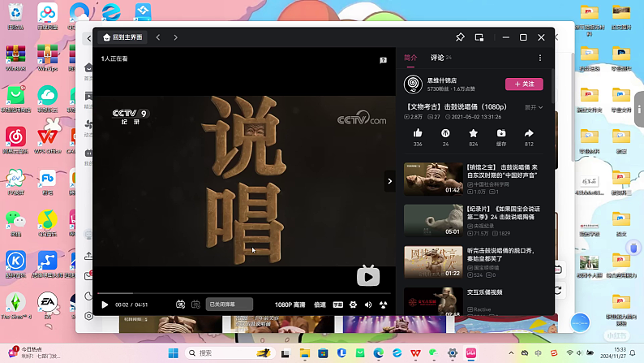This screenshot has width=644, height=363.
Task: Open the three-dot more options menu
Action: coord(539,58)
